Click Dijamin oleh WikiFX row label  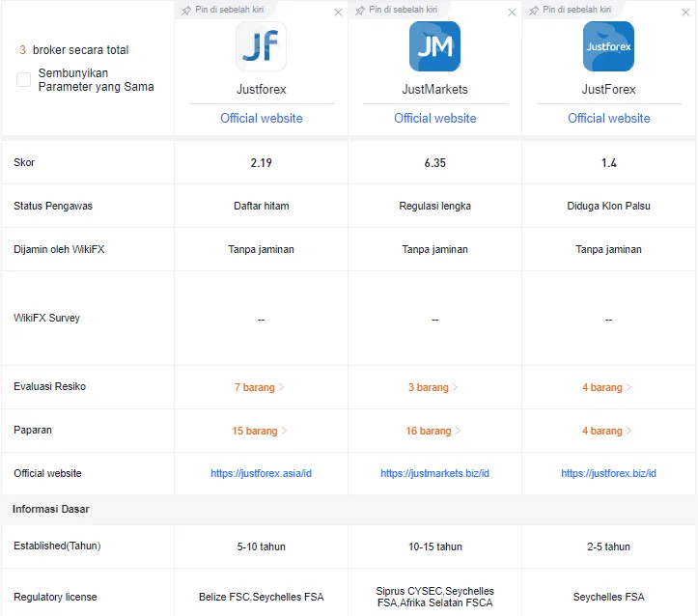[x=59, y=249]
